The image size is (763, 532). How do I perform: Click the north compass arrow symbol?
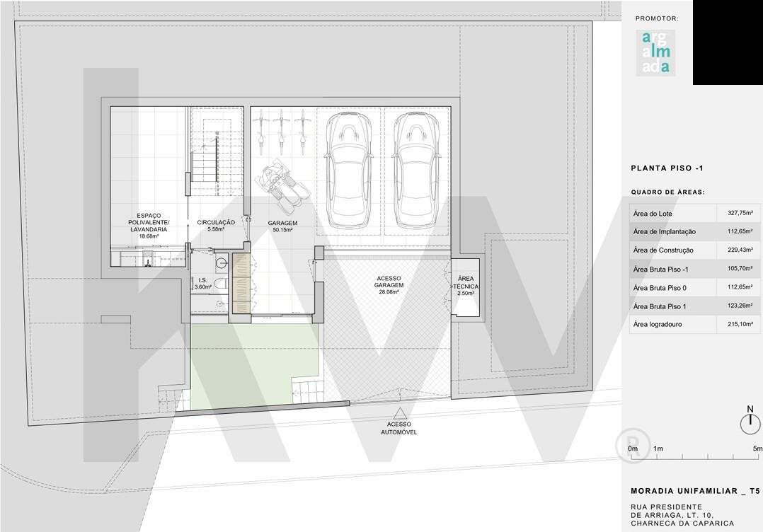coord(750,422)
